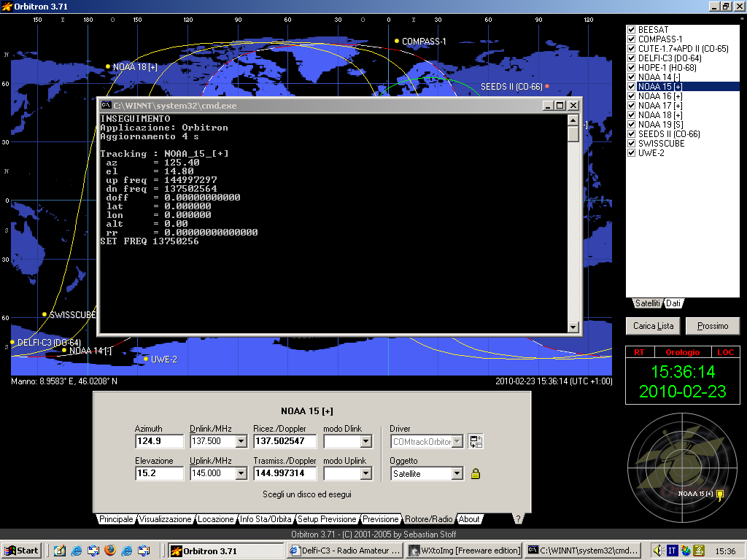
Task: Uncheck the COMPASS-1 satellite checkbox
Action: (631, 39)
